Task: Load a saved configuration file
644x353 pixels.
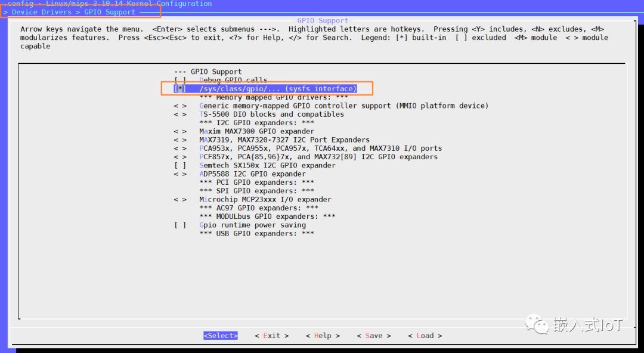Action: pos(425,335)
